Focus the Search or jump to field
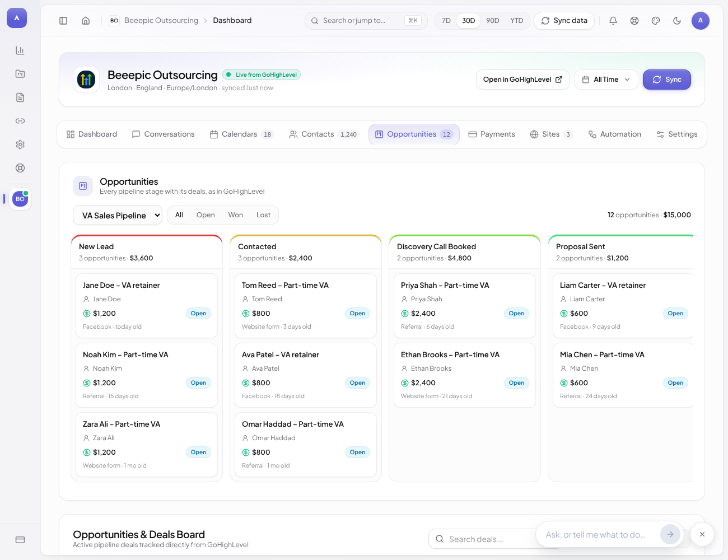 366,21
